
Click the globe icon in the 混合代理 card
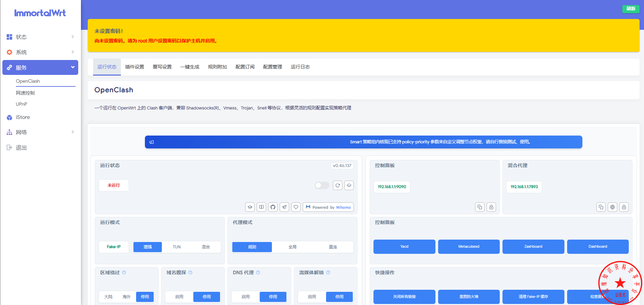pyautogui.click(x=613, y=207)
